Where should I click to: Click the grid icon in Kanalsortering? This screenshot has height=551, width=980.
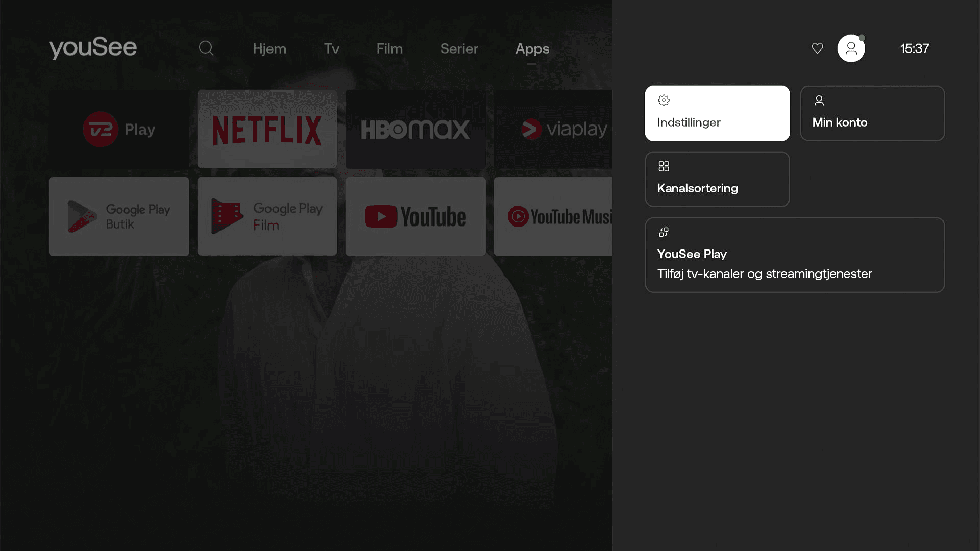pyautogui.click(x=664, y=166)
